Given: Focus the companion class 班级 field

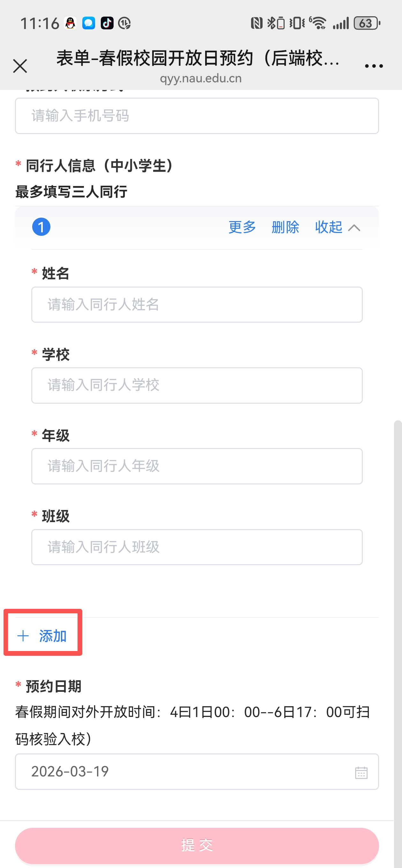Looking at the screenshot, I should [197, 547].
